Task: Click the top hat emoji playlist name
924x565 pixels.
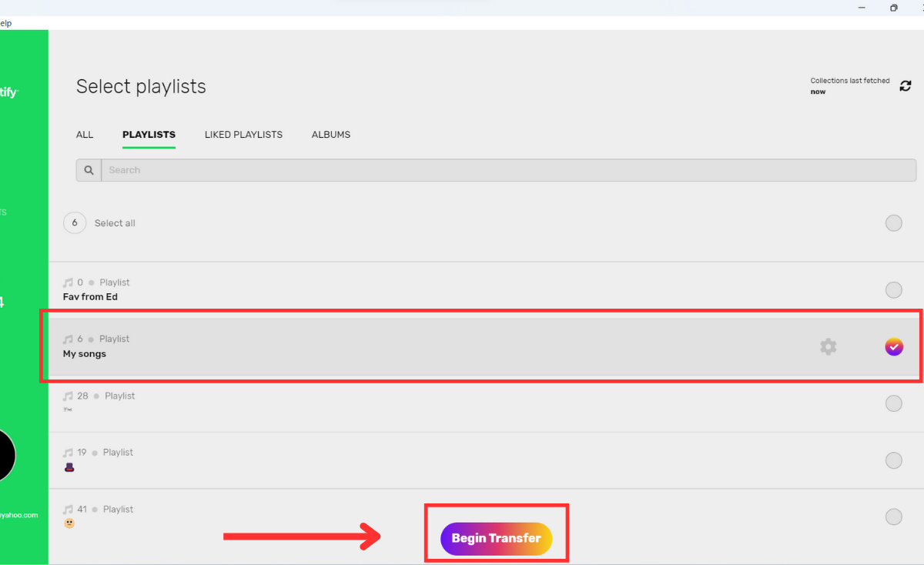Action: coord(69,467)
